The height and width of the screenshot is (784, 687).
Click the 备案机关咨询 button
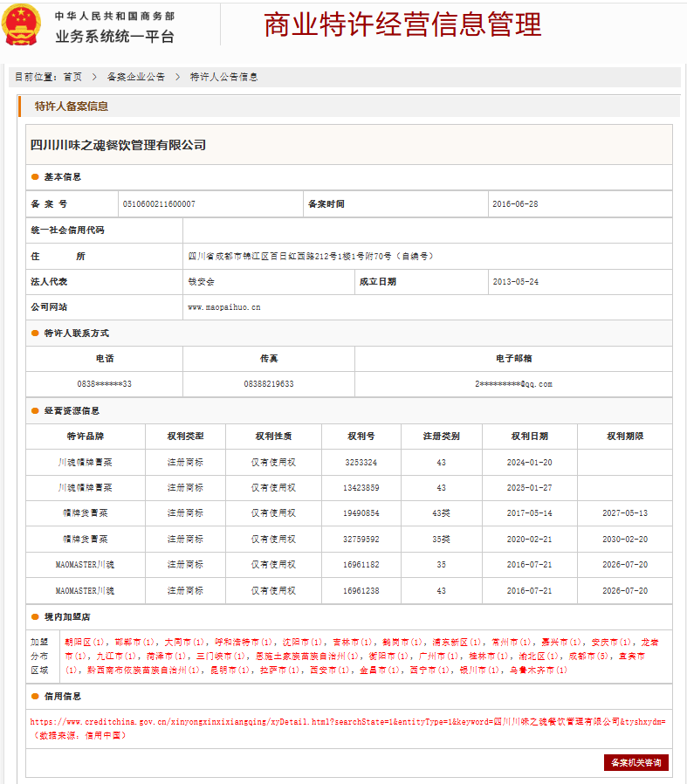tap(636, 762)
